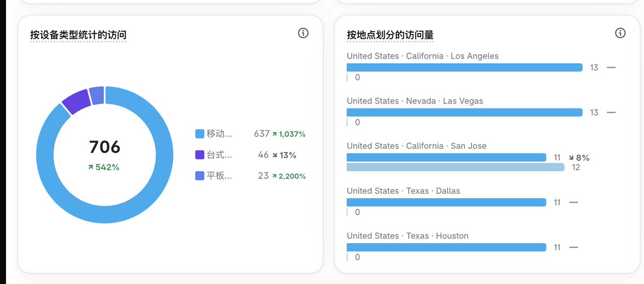Click the San Jose current period bar
The height and width of the screenshot is (284, 644).
446,158
